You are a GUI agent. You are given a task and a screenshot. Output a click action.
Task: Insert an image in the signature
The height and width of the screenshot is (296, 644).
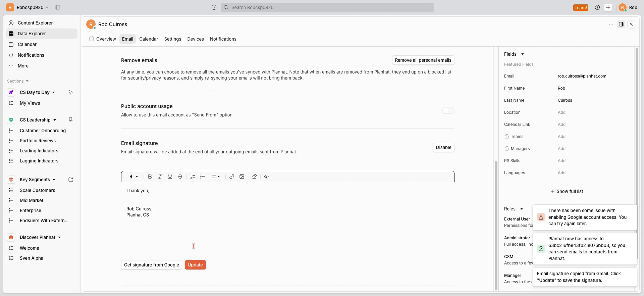click(242, 177)
